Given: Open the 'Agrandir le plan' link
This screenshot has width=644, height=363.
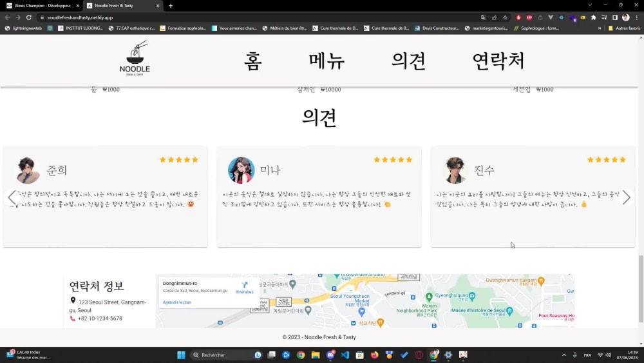Looking at the screenshot, I should click(x=176, y=302).
